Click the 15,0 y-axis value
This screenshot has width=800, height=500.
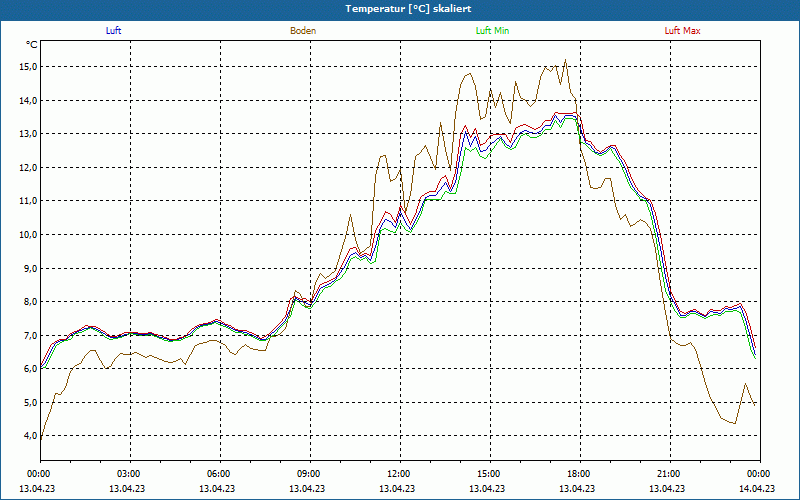coord(29,67)
